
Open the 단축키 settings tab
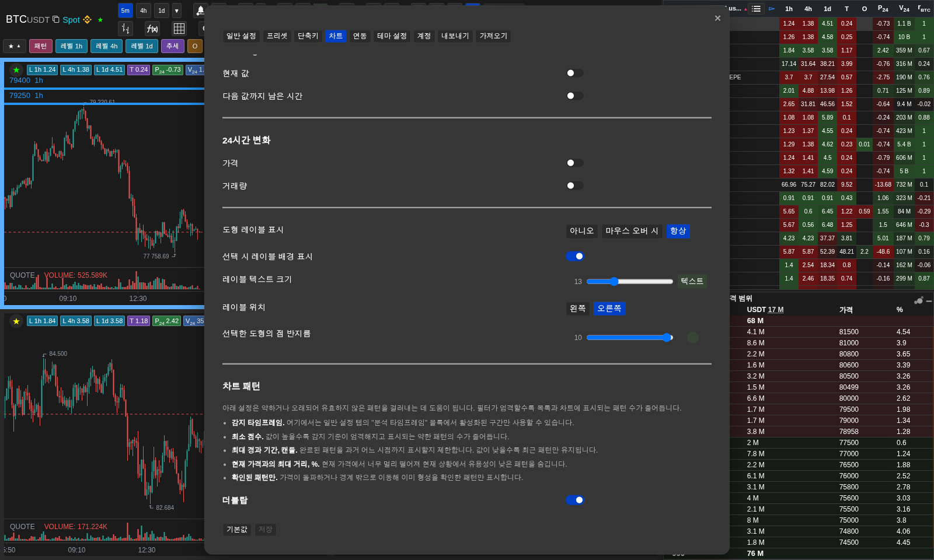pos(308,36)
